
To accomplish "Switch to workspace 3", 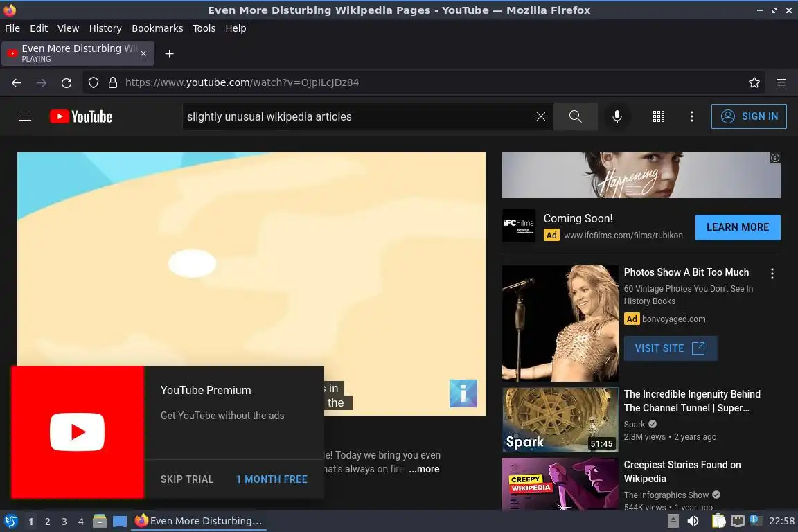I will tap(64, 522).
